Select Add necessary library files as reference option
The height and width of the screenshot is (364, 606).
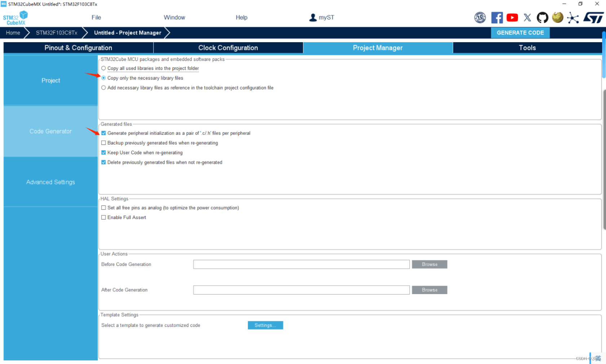[x=104, y=88]
